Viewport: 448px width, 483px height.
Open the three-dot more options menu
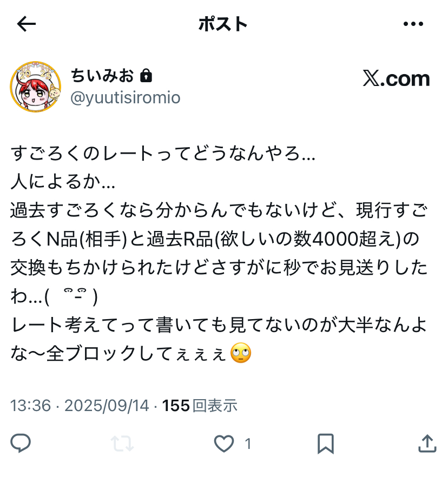(413, 24)
